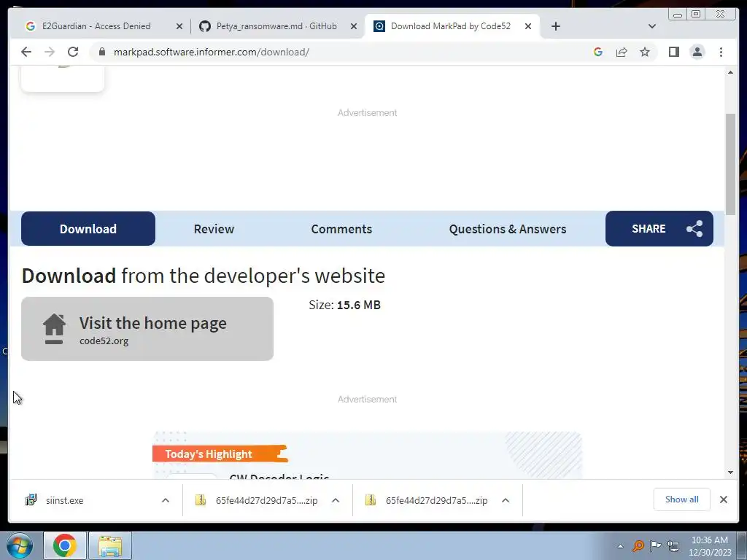Viewport: 747px width, 560px height.
Task: Expand options for the first zip download
Action: pyautogui.click(x=336, y=500)
